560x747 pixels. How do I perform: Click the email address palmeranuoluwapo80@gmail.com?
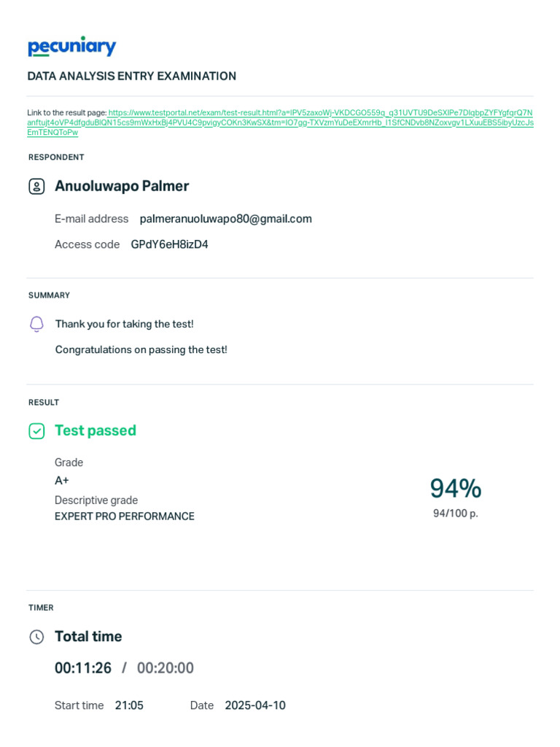(x=225, y=219)
